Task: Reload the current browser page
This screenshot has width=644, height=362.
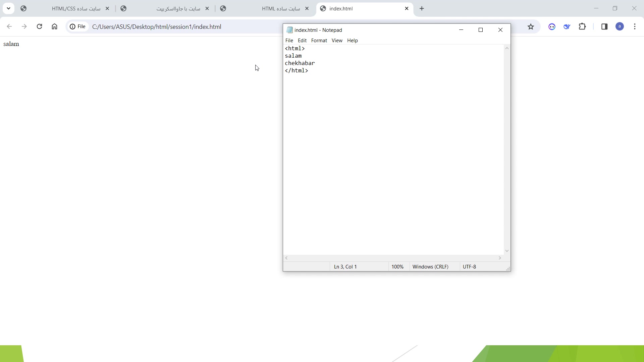Action: pos(39,26)
